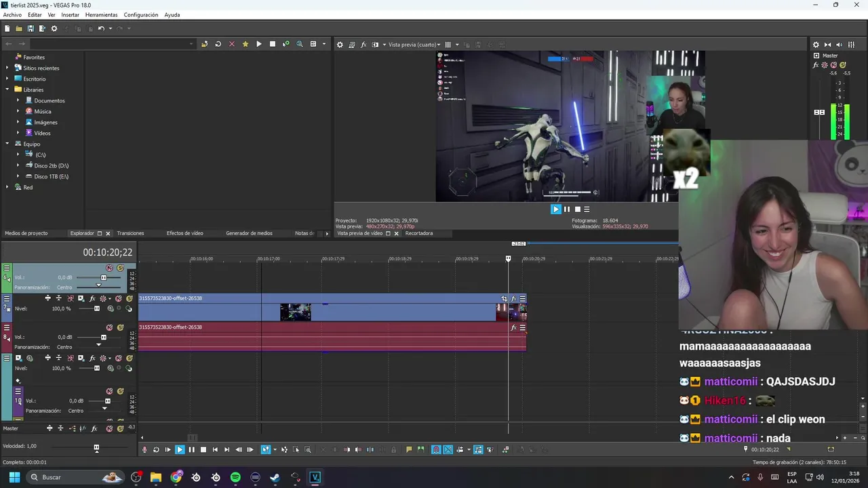
Task: Expand the Escritorio tree node
Action: pos(7,79)
